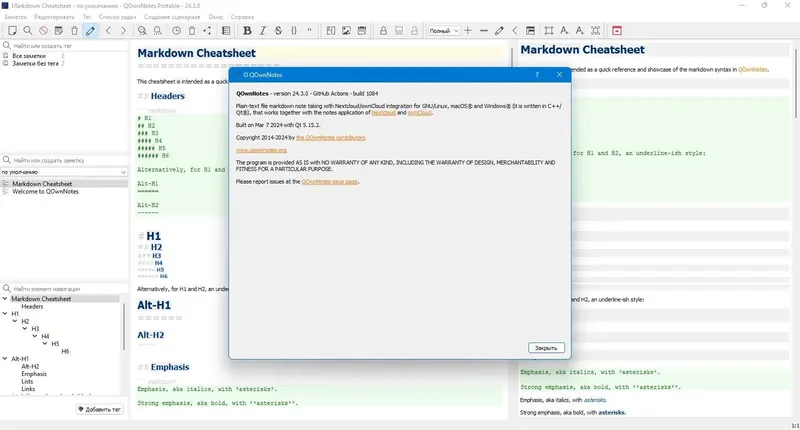Image resolution: width=800 pixels, height=430 pixels.
Task: Apply strikethrough with S icon
Action: pos(278,31)
